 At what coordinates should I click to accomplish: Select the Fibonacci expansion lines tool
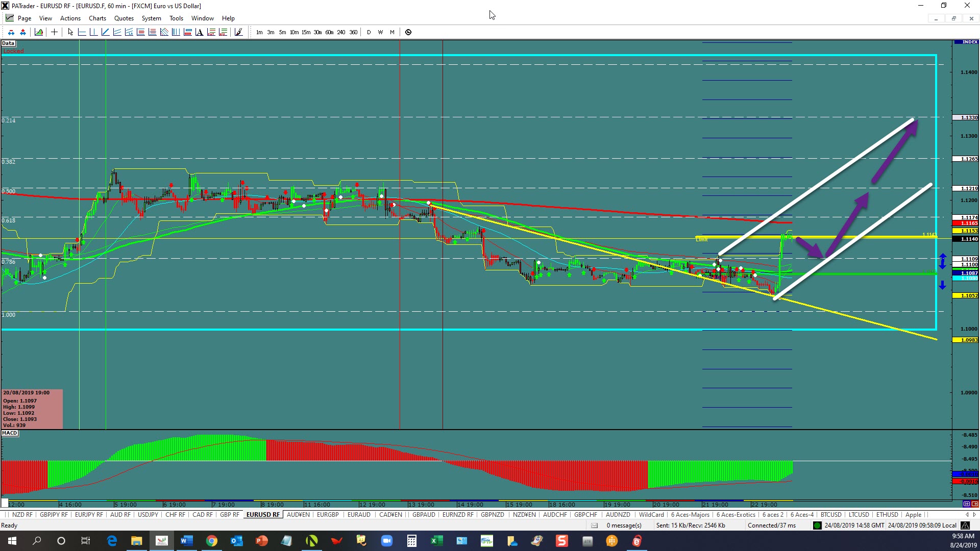(x=152, y=32)
